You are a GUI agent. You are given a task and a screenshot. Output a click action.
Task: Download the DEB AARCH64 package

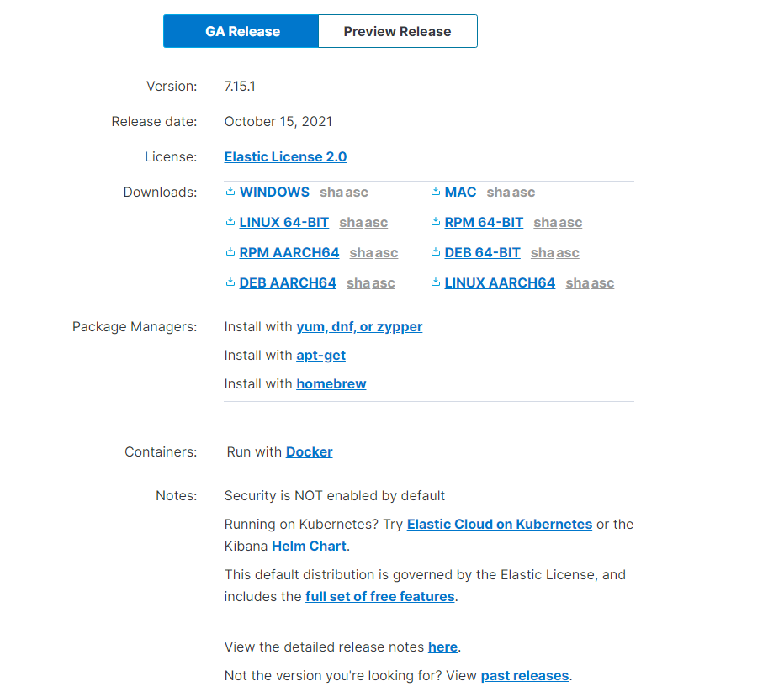(x=288, y=282)
